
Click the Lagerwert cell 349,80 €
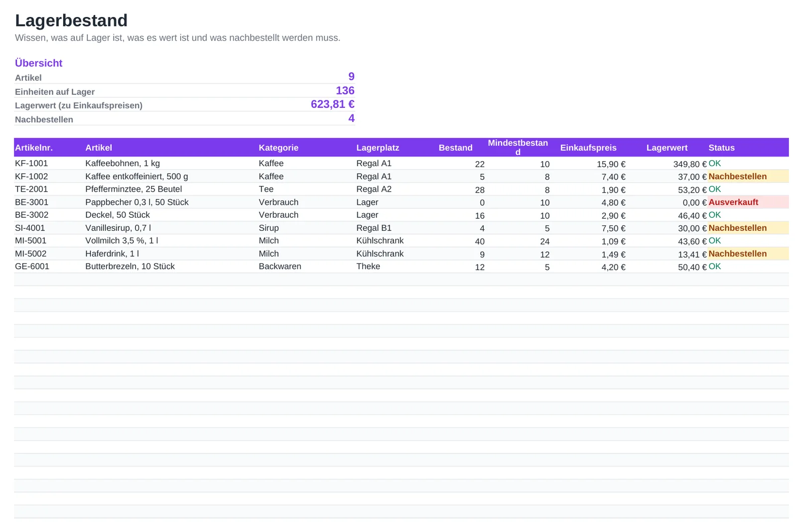[x=690, y=164]
